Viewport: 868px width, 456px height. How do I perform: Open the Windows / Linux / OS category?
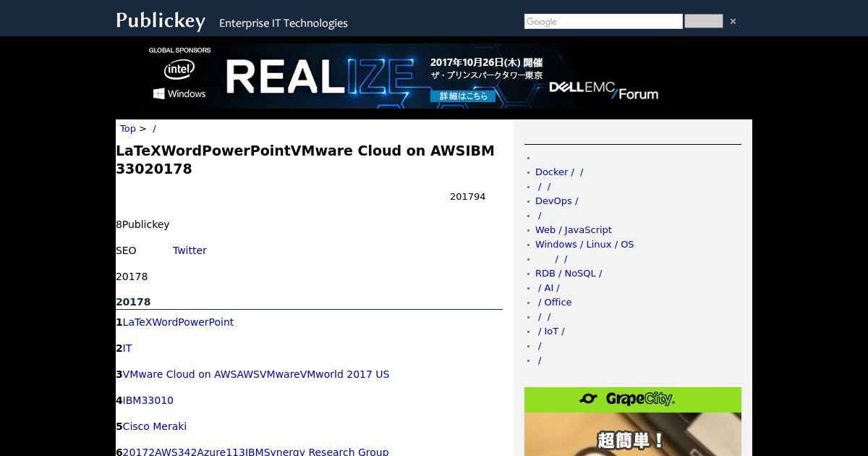coord(584,245)
